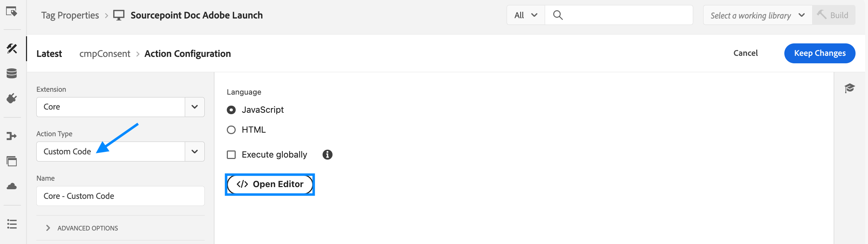868x244 pixels.
Task: Open the Action Type dropdown
Action: [120, 152]
